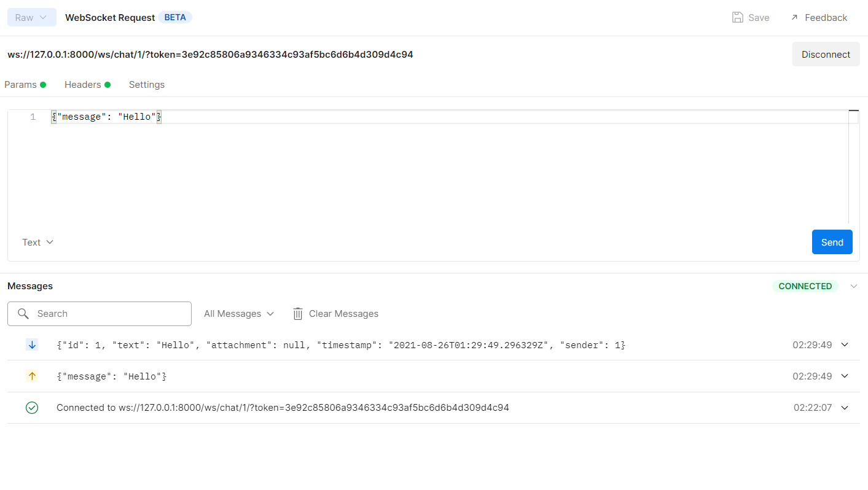Click the green connected checkmark icon
The width and height of the screenshot is (868, 490).
click(32, 408)
